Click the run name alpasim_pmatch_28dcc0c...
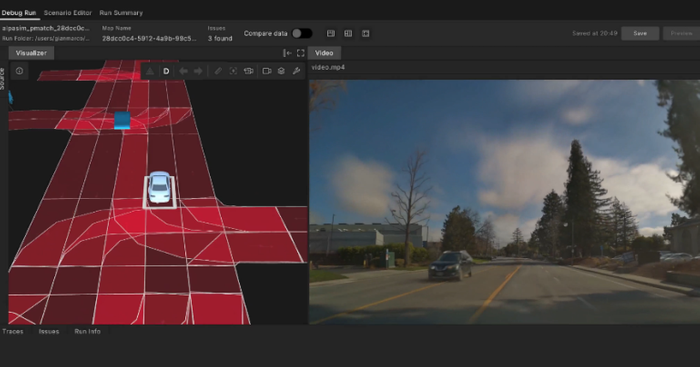The image size is (700, 367). point(46,28)
